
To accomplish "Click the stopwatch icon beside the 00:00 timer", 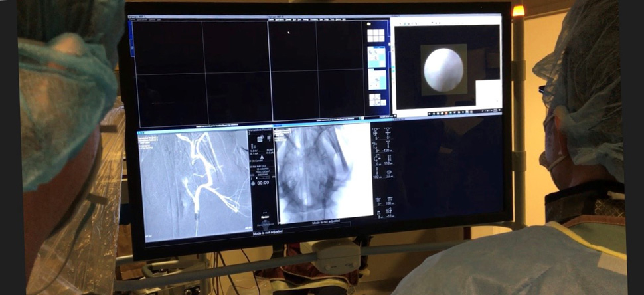I will 253,183.
